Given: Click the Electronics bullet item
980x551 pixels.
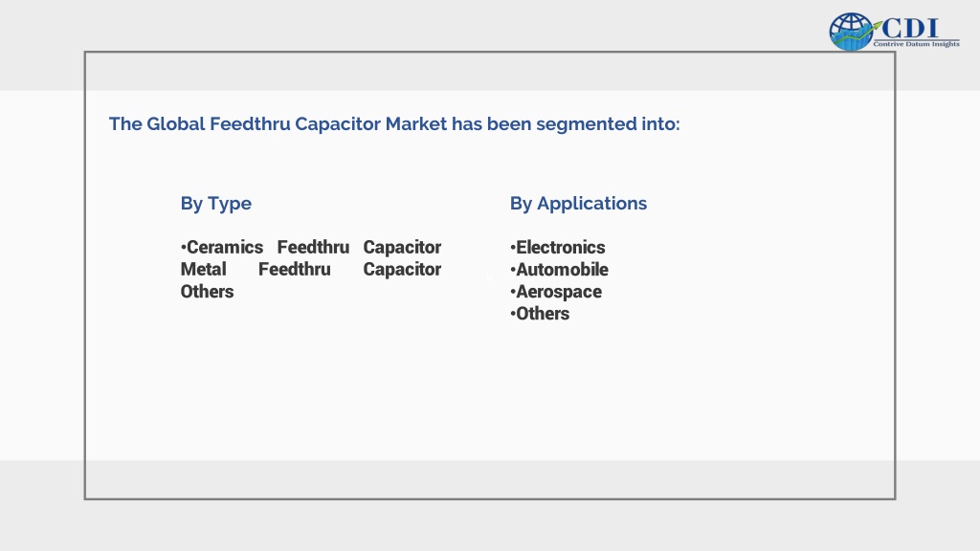Looking at the screenshot, I should pyautogui.click(x=558, y=248).
